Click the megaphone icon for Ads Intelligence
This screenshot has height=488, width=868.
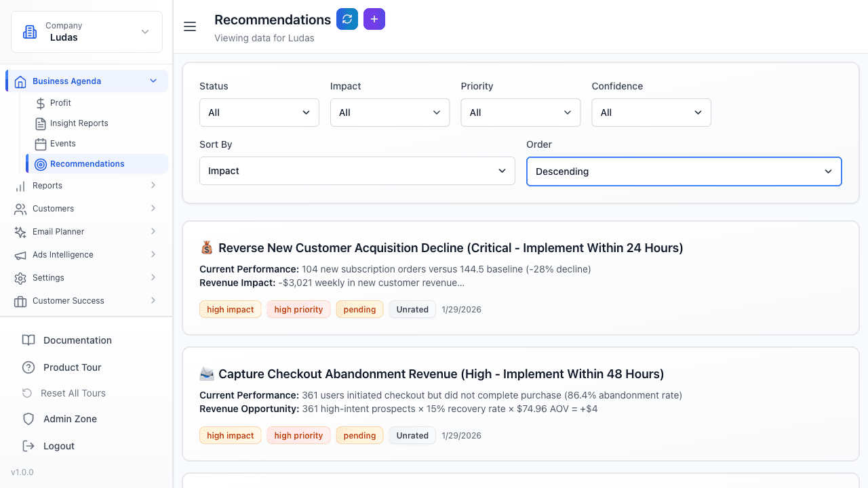(x=20, y=254)
